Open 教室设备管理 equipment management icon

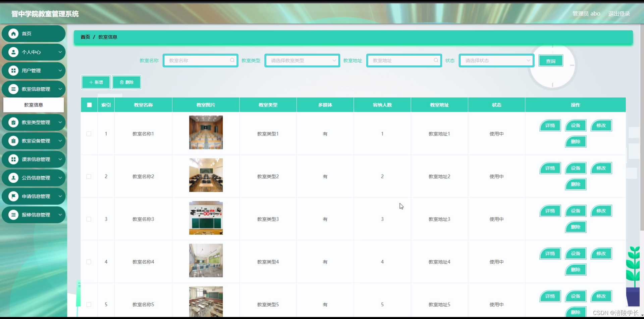(13, 141)
